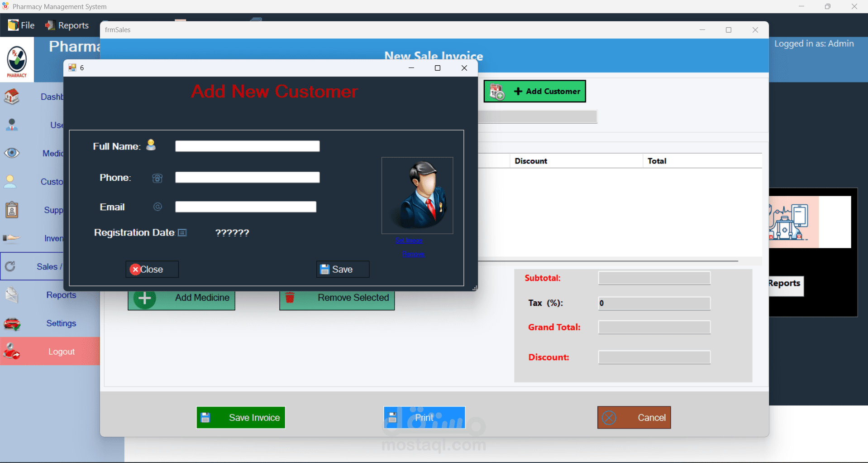Save the new customer
Screen dimensions: 868x463
coord(343,269)
